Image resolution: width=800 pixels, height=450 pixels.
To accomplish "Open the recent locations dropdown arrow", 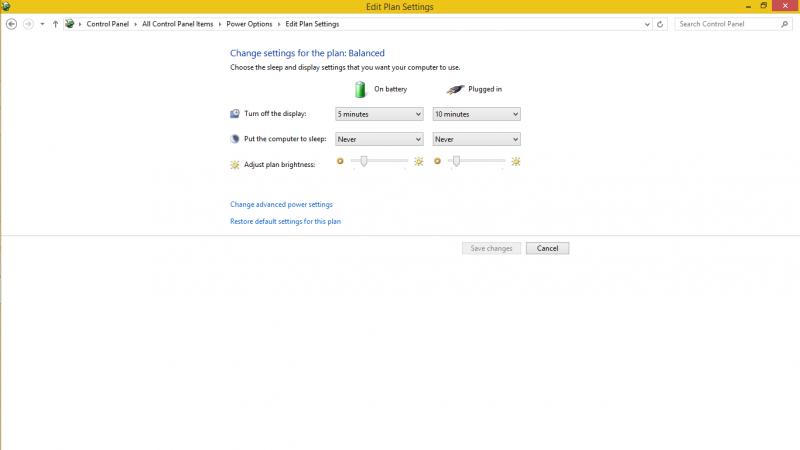I will [x=42, y=24].
